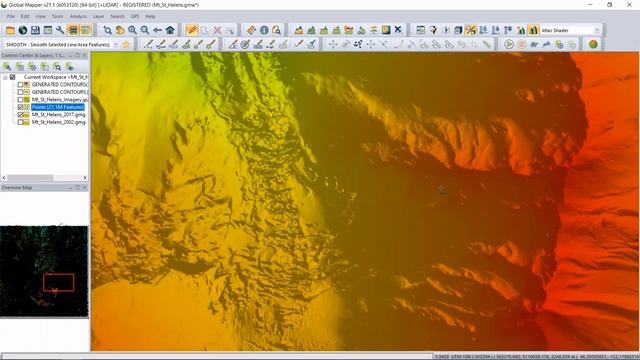
Task: Open the Search menu
Action: 117,16
